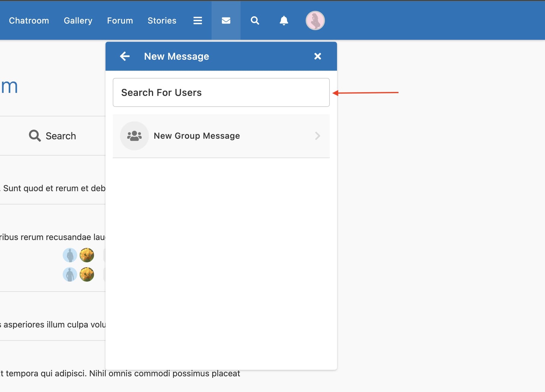Open topic "Sunt quod et rerum et deb"

(x=54, y=188)
